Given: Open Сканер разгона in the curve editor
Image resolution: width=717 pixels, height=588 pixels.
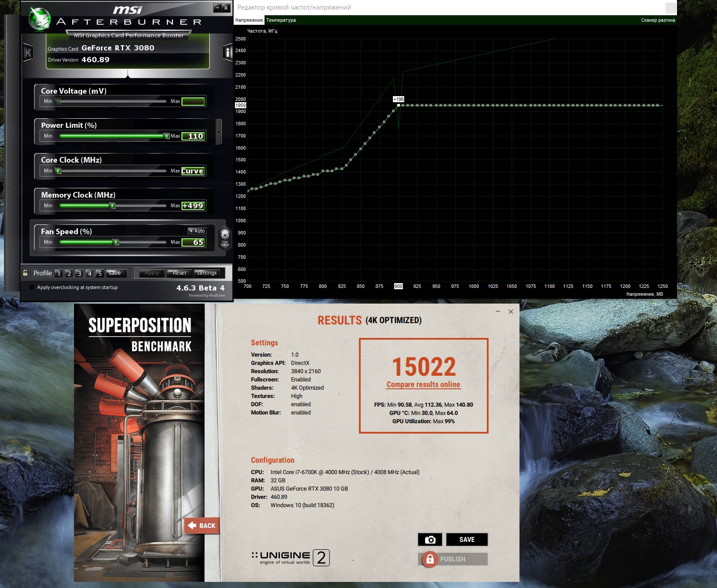Looking at the screenshot, I should tap(658, 20).
